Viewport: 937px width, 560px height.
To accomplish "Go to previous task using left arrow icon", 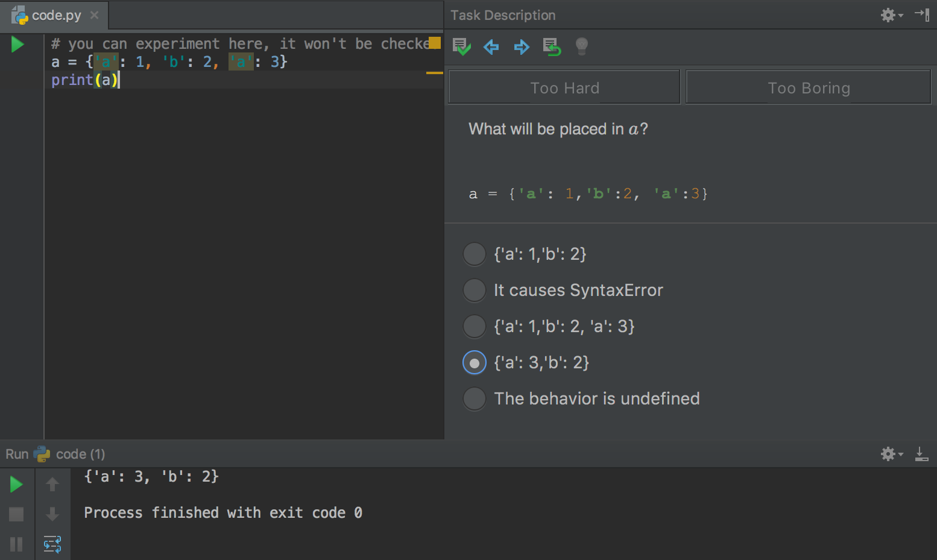I will pyautogui.click(x=491, y=47).
